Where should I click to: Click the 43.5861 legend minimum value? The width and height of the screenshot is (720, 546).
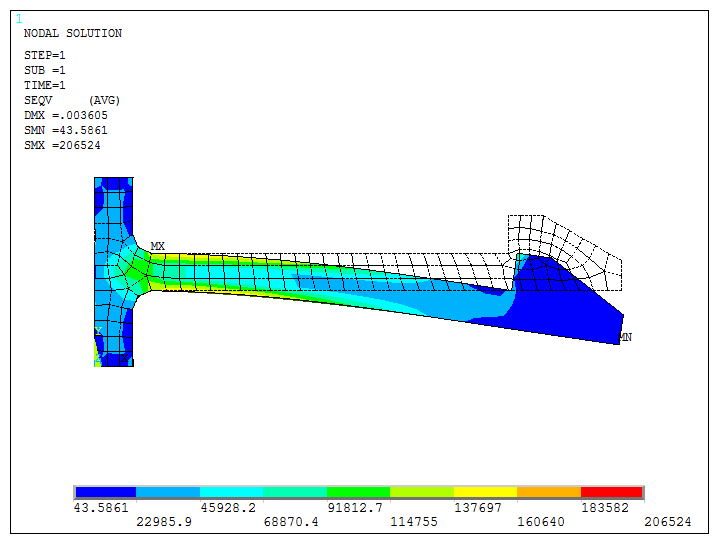(101, 508)
